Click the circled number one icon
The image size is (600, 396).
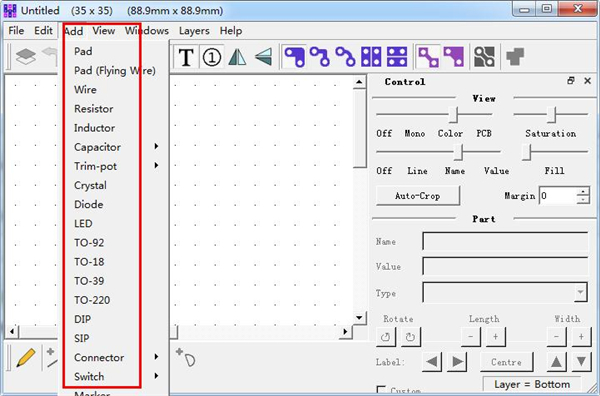pyautogui.click(x=212, y=57)
